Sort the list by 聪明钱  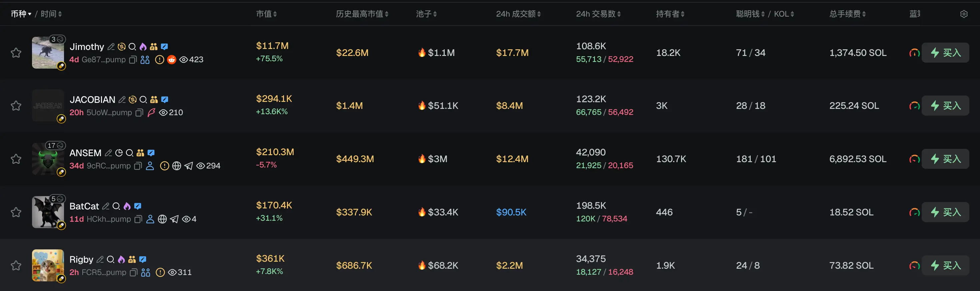pos(750,14)
